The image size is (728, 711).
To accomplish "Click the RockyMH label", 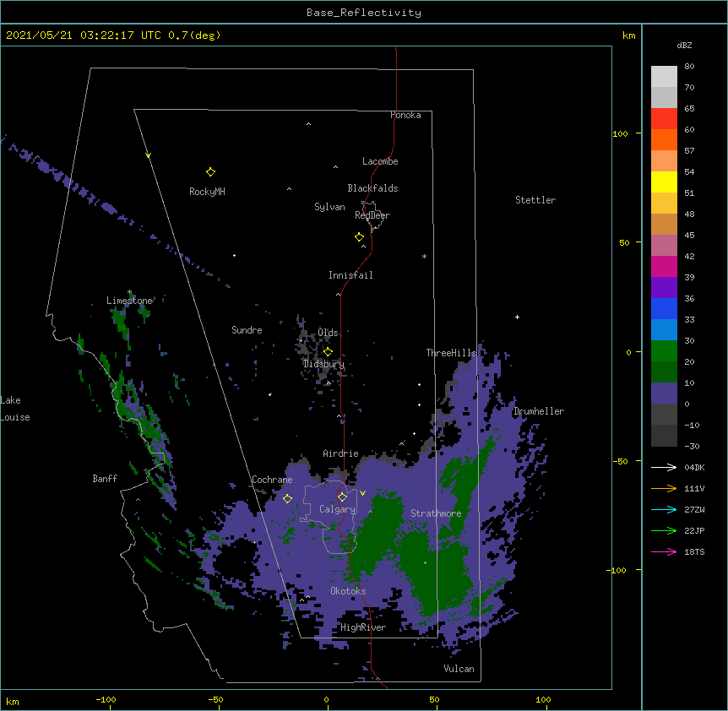I will [207, 192].
